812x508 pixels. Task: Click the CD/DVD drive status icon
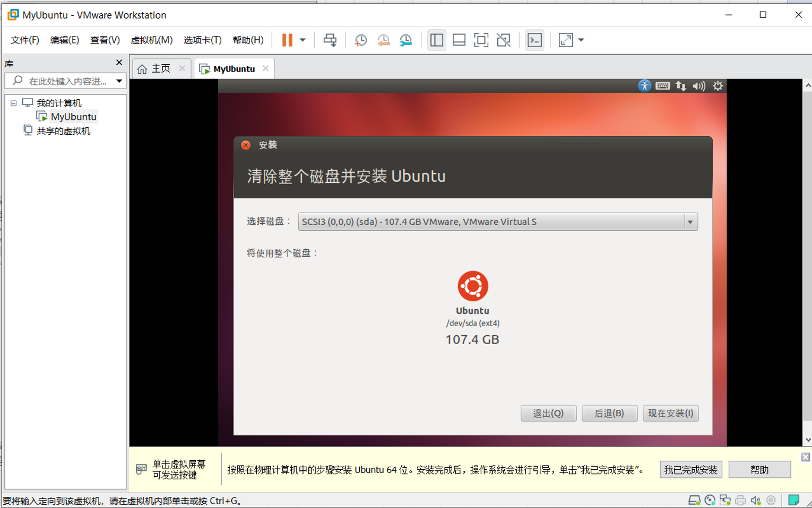pos(710,500)
